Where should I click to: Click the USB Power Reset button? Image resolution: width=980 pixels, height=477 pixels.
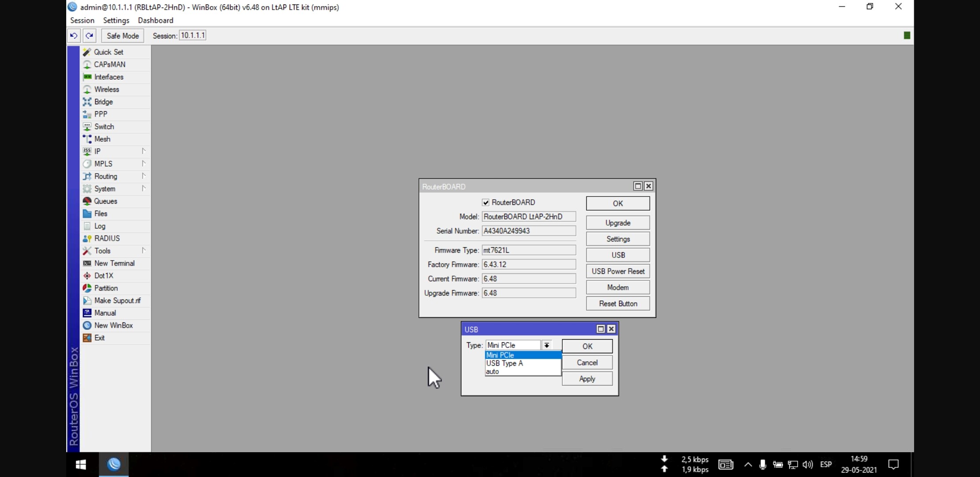click(618, 271)
